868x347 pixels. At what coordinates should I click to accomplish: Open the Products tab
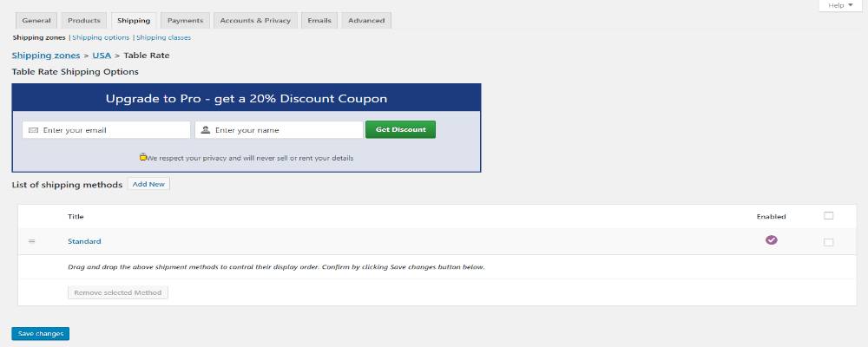(84, 20)
